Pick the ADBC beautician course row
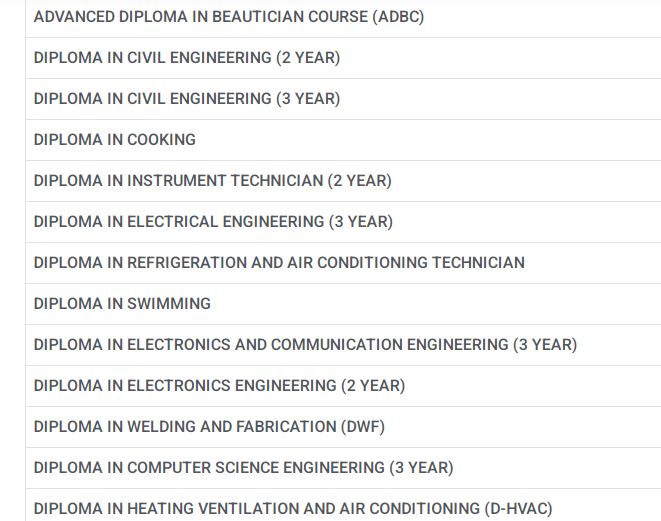This screenshot has height=521, width=661. pyautogui.click(x=229, y=17)
